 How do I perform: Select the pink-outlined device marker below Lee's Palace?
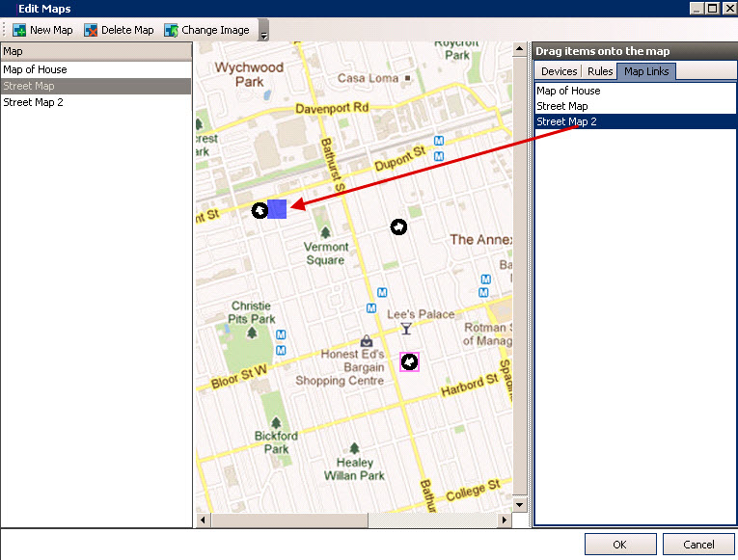point(409,362)
